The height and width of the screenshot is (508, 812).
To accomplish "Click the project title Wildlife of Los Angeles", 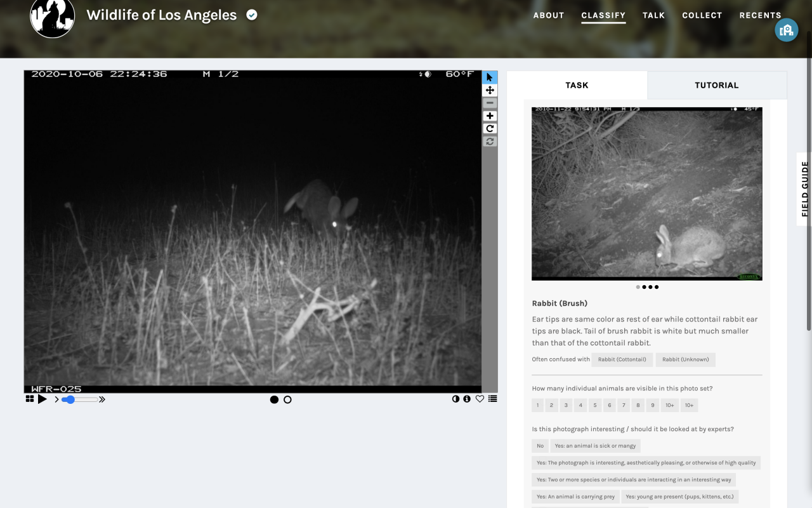I will tap(162, 15).
